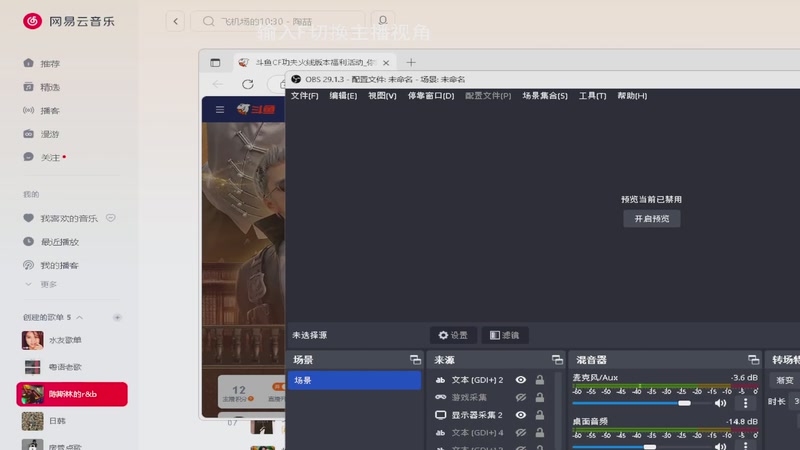Undock the 混音器 panel
Viewport: 800px width, 450px height.
pos(754,360)
